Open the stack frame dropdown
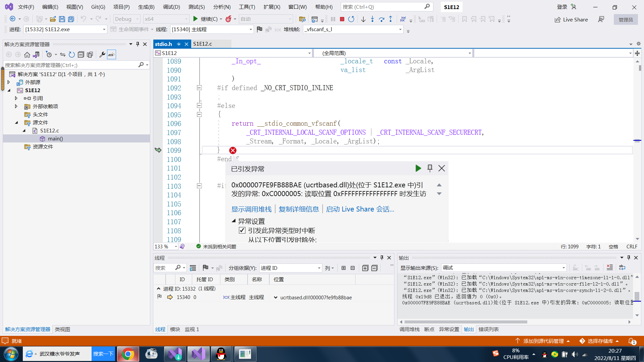The image size is (644, 362). point(353,29)
